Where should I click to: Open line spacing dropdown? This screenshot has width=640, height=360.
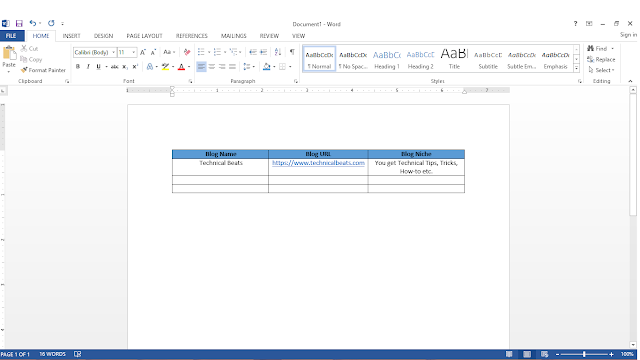[249, 67]
